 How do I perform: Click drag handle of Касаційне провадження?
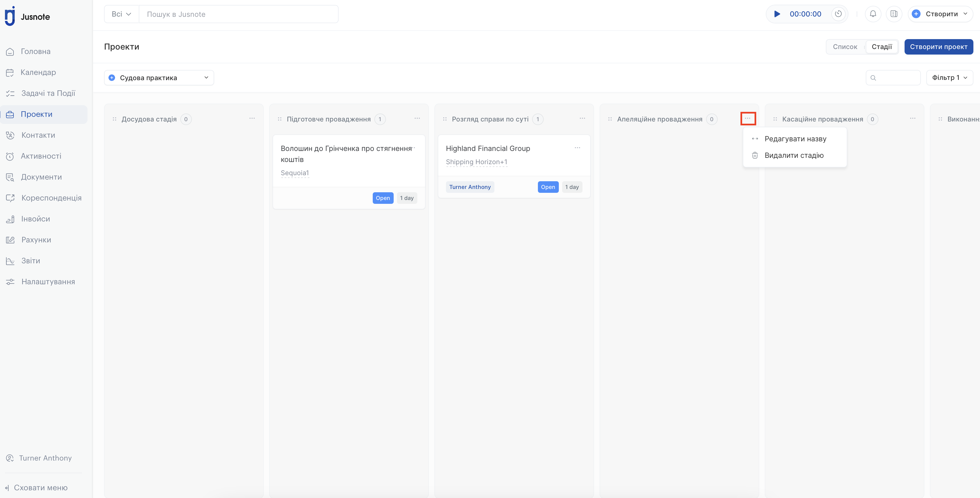pos(775,119)
